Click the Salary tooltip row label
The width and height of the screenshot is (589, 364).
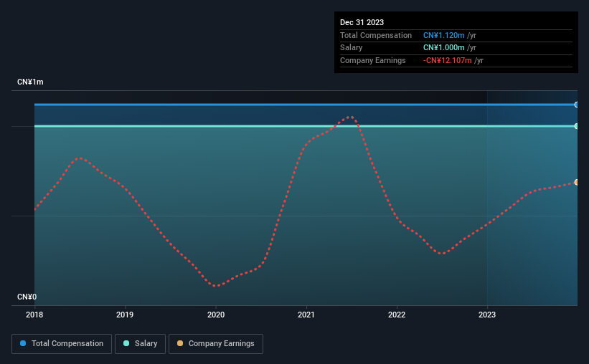pyautogui.click(x=352, y=48)
